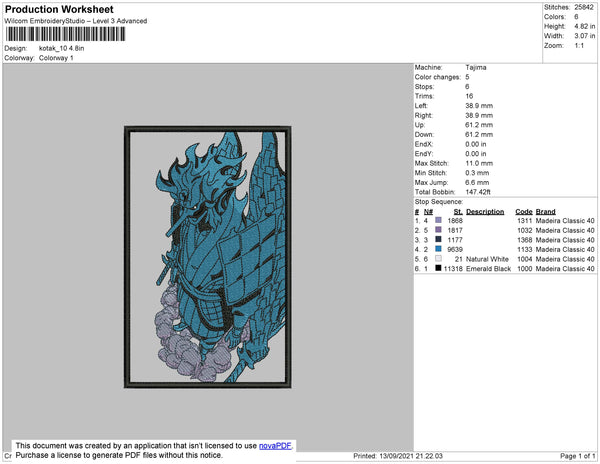The width and height of the screenshot is (600, 464).
Task: Select the 'Purchase a license' notice line
Action: (119, 455)
